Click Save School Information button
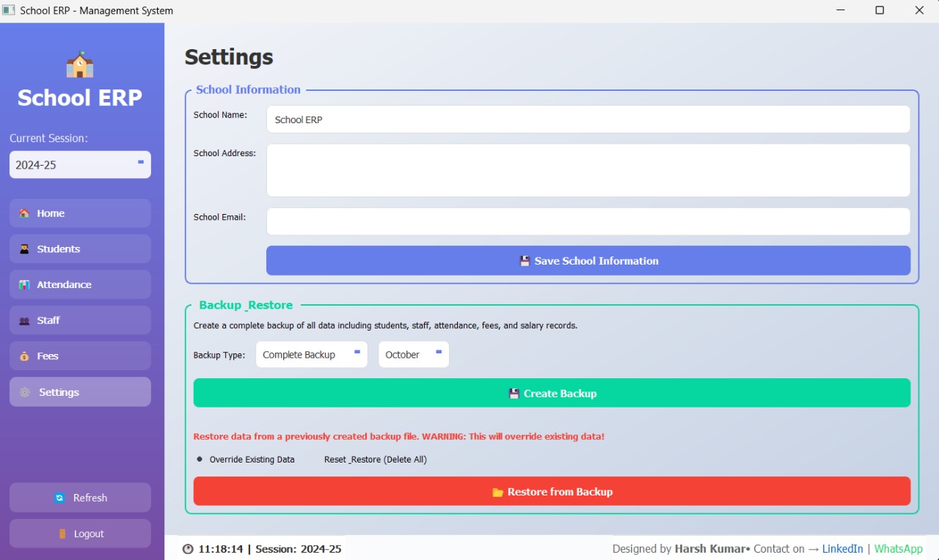Image resolution: width=939 pixels, height=560 pixels. (588, 261)
